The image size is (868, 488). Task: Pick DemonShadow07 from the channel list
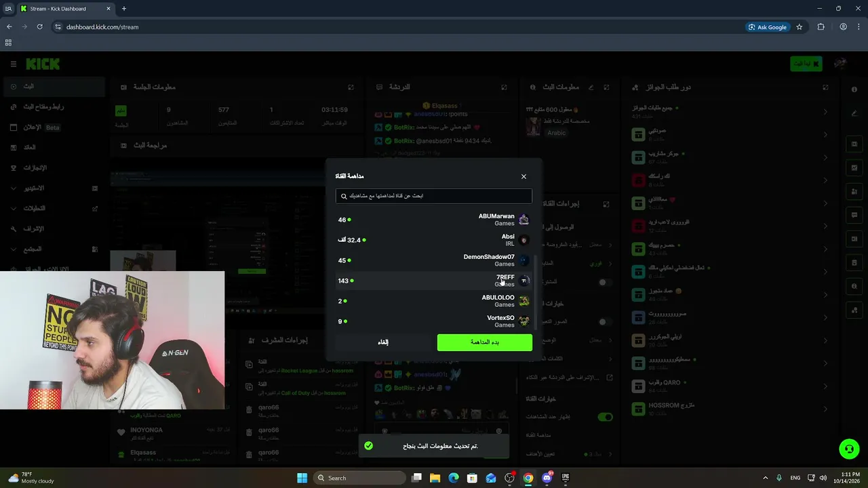[434, 260]
